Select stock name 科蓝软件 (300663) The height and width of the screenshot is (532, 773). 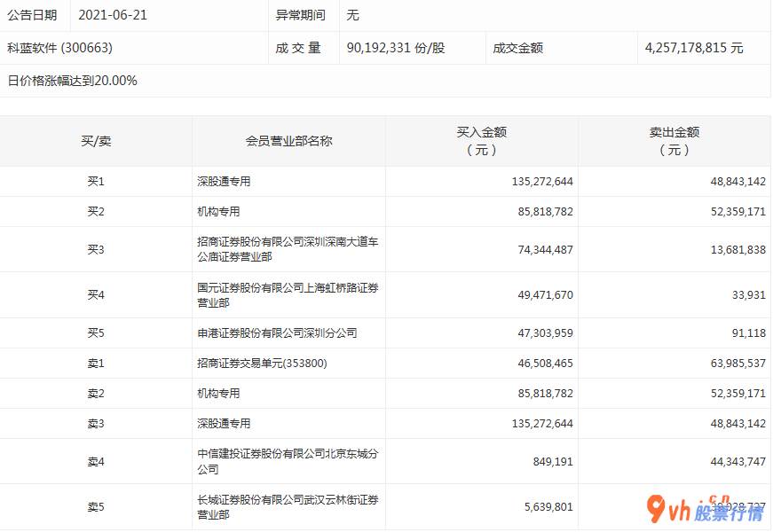click(x=59, y=48)
